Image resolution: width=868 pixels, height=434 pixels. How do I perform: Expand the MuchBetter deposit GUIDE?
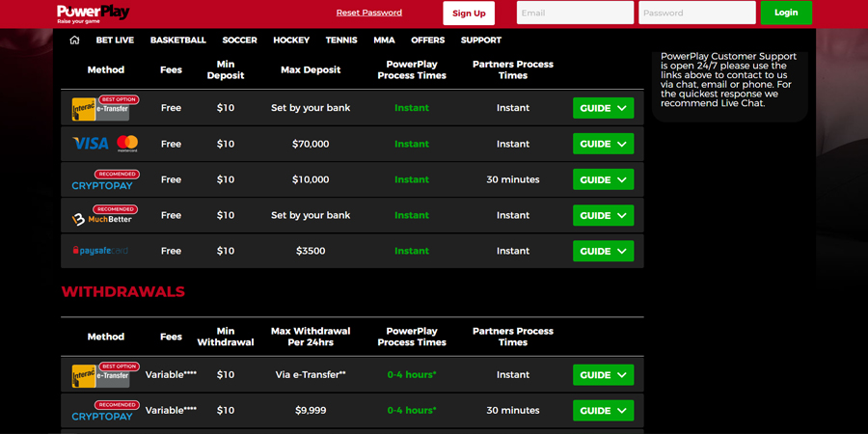(x=603, y=215)
